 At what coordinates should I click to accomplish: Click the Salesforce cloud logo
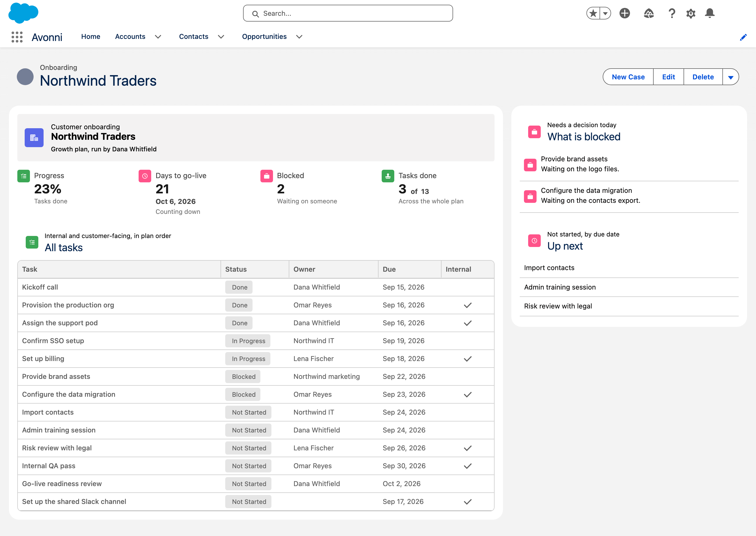23,13
